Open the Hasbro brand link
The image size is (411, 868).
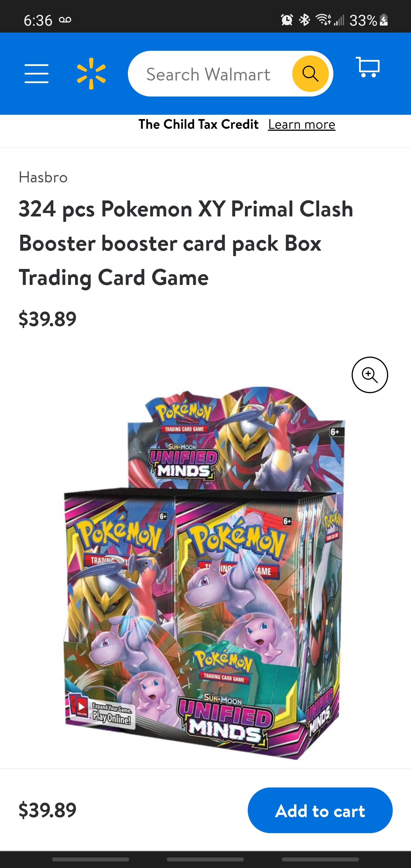(43, 177)
